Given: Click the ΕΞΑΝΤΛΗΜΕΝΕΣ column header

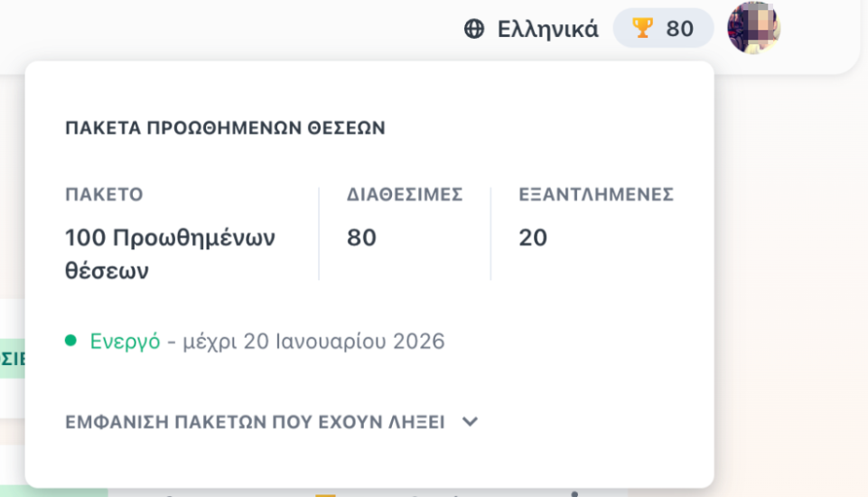Looking at the screenshot, I should coord(596,194).
